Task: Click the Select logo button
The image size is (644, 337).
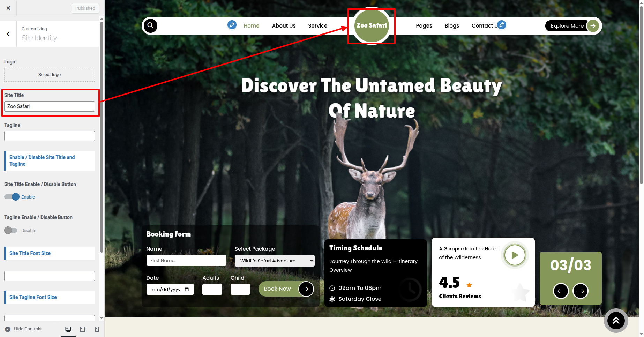Action: [50, 75]
